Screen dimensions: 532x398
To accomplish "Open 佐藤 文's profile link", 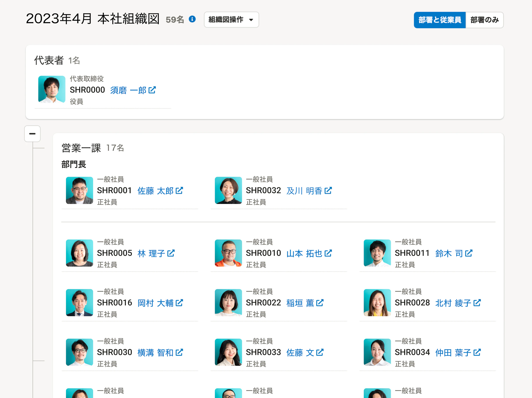I will (x=300, y=353).
